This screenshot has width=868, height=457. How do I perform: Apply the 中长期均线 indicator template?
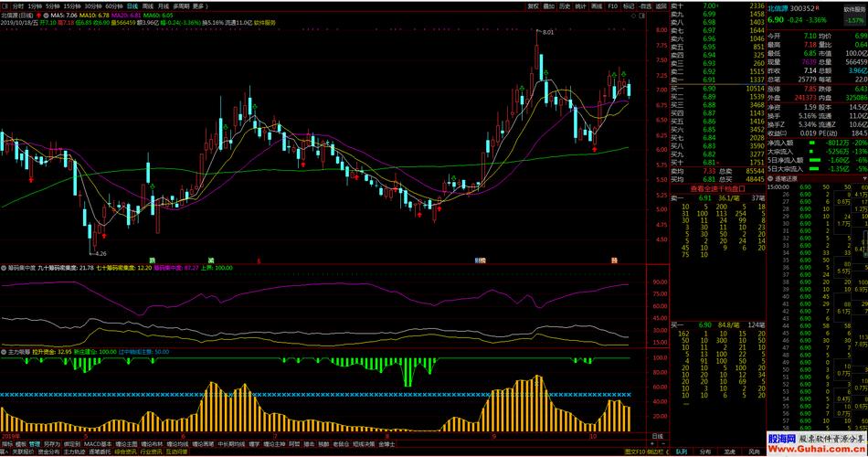231,443
